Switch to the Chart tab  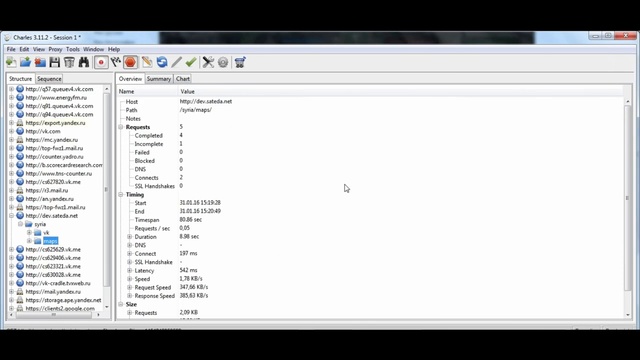pos(183,79)
